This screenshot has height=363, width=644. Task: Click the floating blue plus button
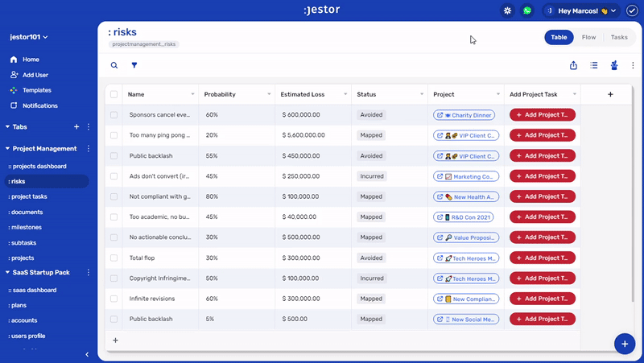point(625,344)
